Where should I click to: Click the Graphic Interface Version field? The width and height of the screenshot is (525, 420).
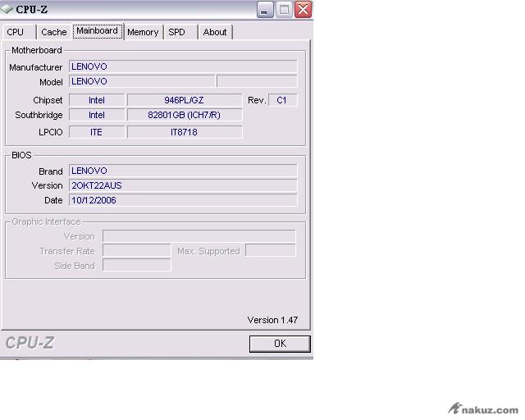click(199, 236)
